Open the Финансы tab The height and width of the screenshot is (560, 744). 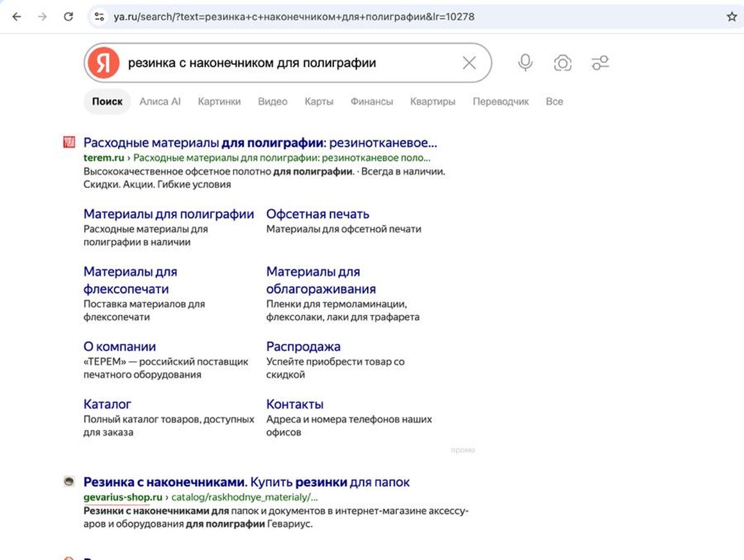(x=371, y=101)
